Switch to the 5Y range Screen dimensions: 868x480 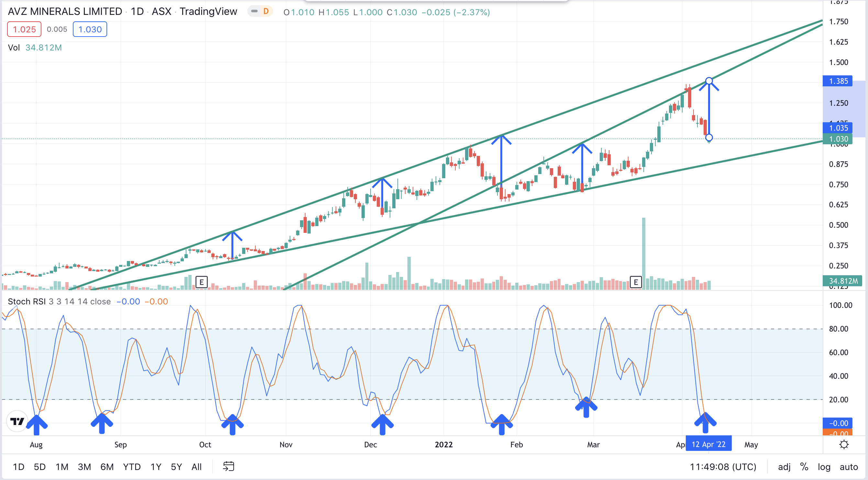pyautogui.click(x=176, y=466)
